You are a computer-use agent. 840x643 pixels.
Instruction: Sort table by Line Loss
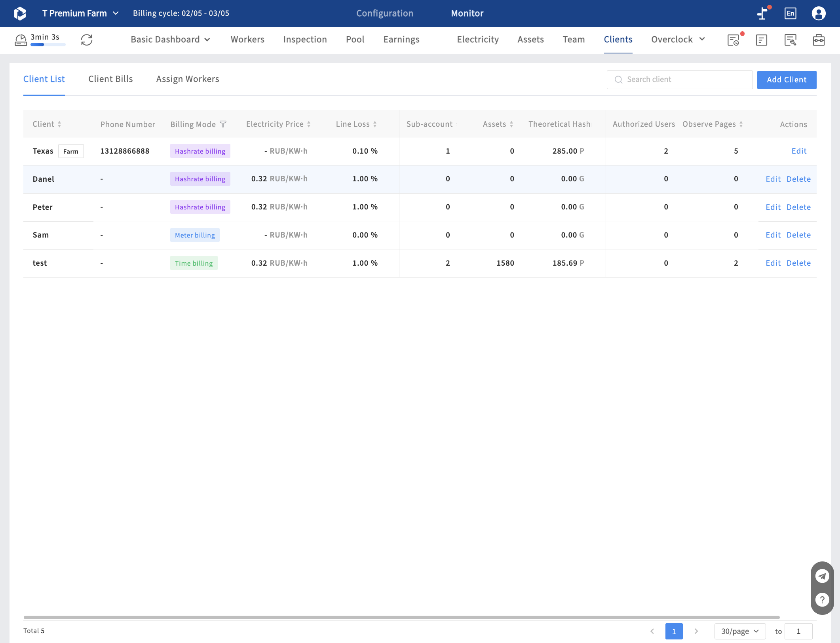tap(375, 124)
